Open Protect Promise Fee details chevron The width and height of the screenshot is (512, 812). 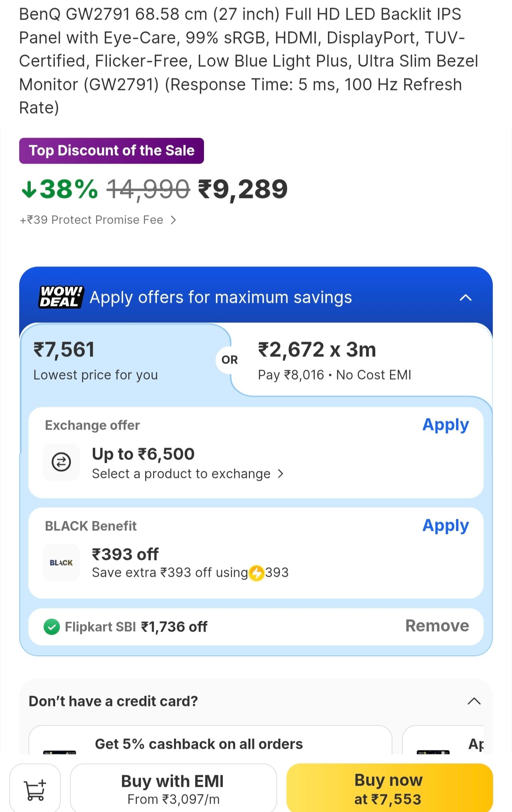[173, 220]
